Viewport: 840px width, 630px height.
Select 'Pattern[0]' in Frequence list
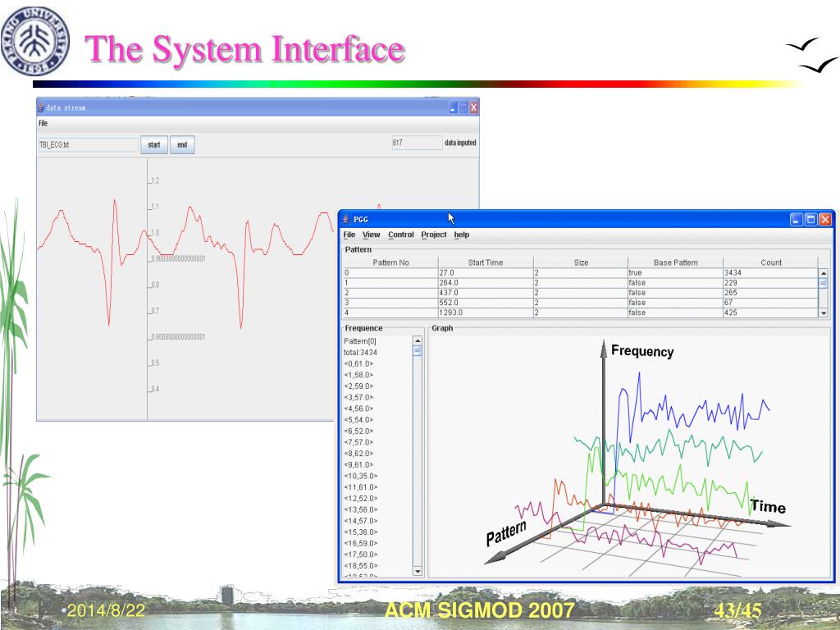(360, 341)
